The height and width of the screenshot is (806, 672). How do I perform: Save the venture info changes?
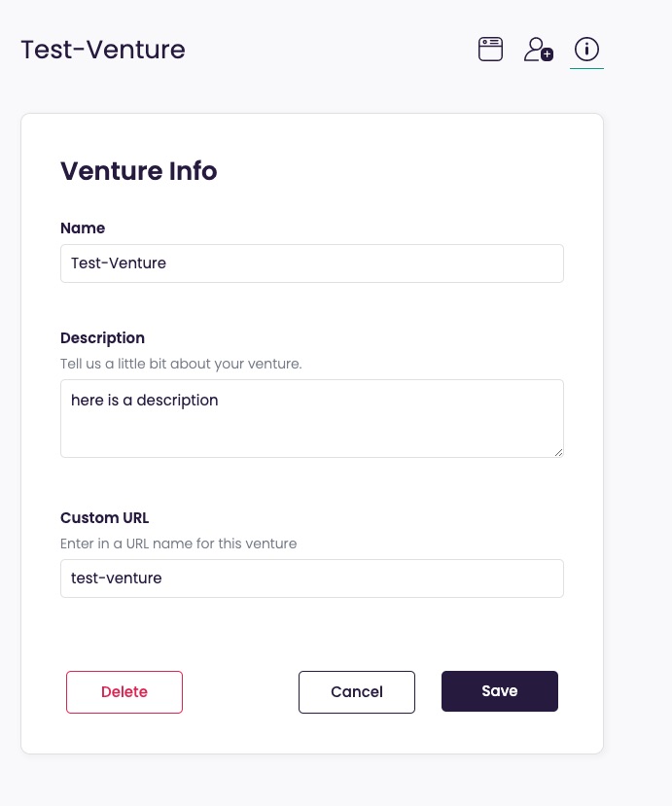click(499, 690)
